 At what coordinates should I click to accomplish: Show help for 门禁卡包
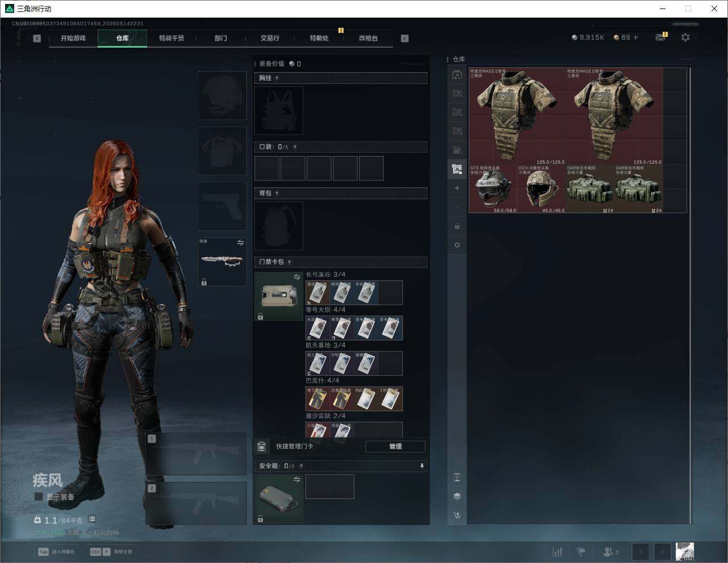pos(290,262)
